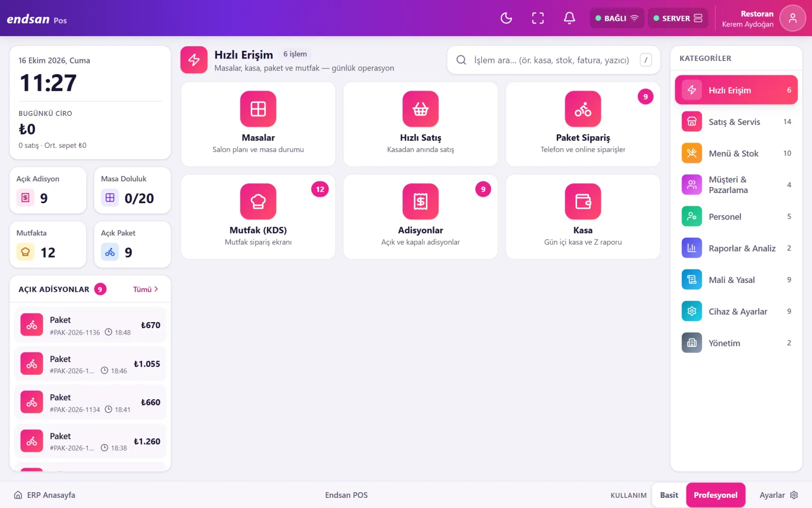Image resolution: width=812 pixels, height=508 pixels.
Task: Open Personel category
Action: tap(736, 216)
